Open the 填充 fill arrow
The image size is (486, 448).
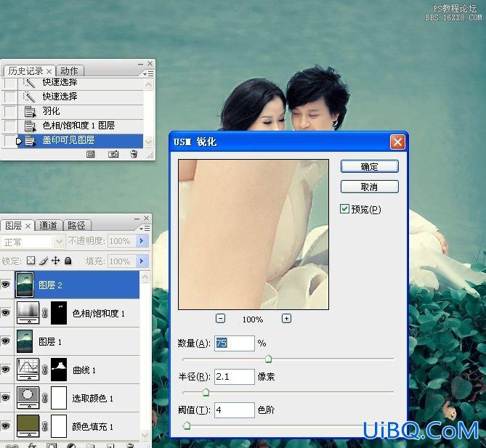click(x=142, y=261)
